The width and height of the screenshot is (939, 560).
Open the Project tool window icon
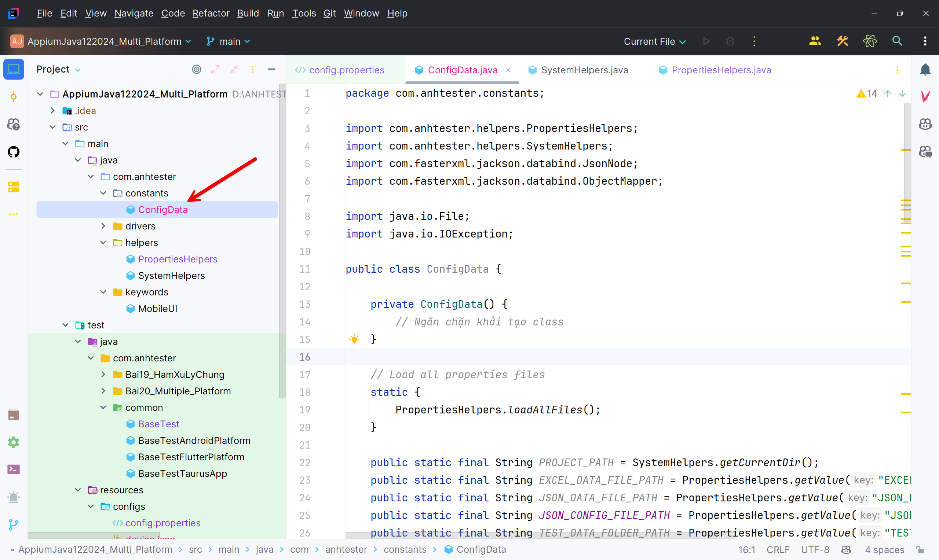(14, 69)
